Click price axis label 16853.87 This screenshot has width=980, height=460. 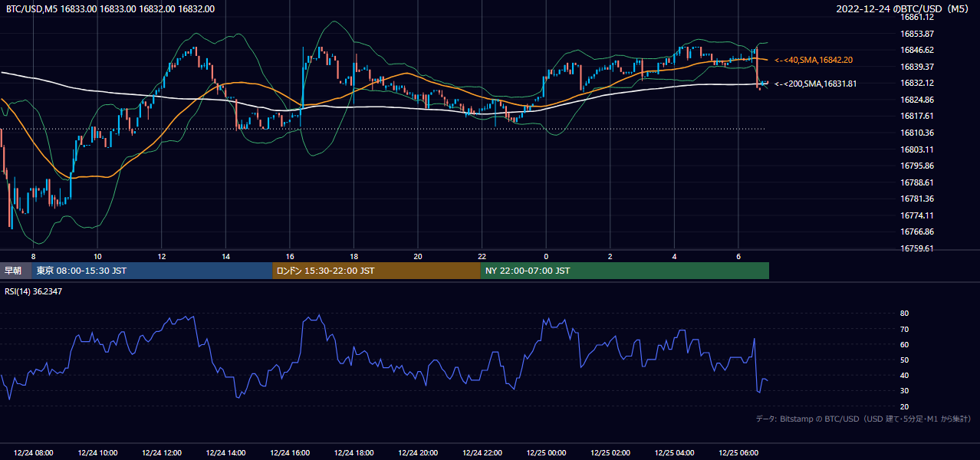click(x=917, y=34)
